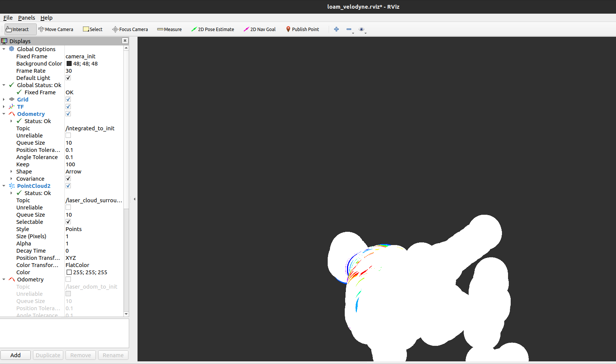Collapse the left panel with side arrow
The height and width of the screenshot is (364, 616).
(x=134, y=199)
